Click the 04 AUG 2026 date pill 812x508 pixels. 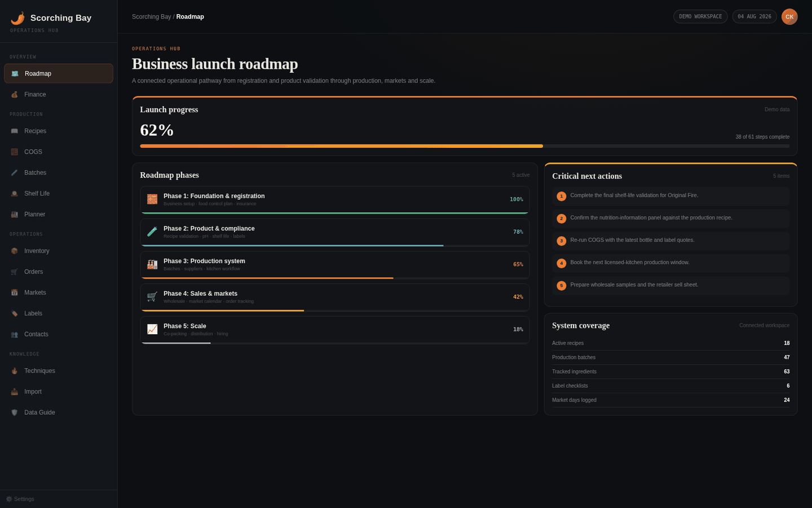(754, 16)
